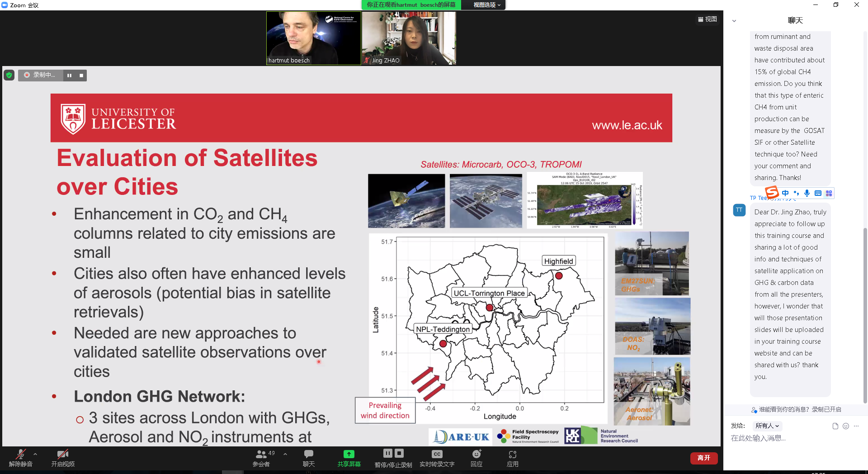Click chat message input field
The height and width of the screenshot is (474, 868).
pyautogui.click(x=795, y=438)
